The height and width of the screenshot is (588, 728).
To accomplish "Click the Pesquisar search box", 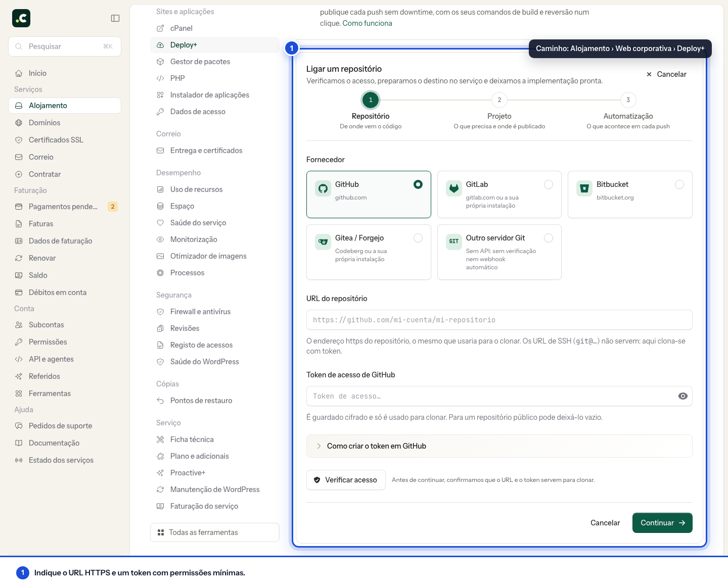I will (65, 46).
